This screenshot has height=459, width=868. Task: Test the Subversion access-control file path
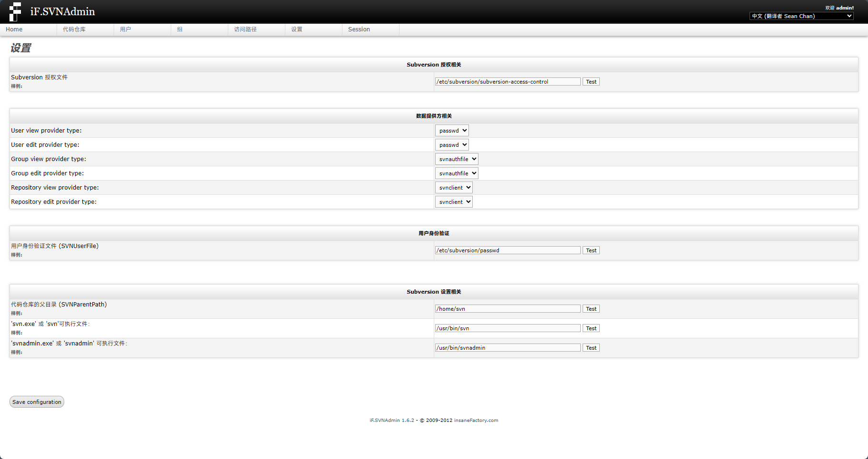click(x=591, y=82)
